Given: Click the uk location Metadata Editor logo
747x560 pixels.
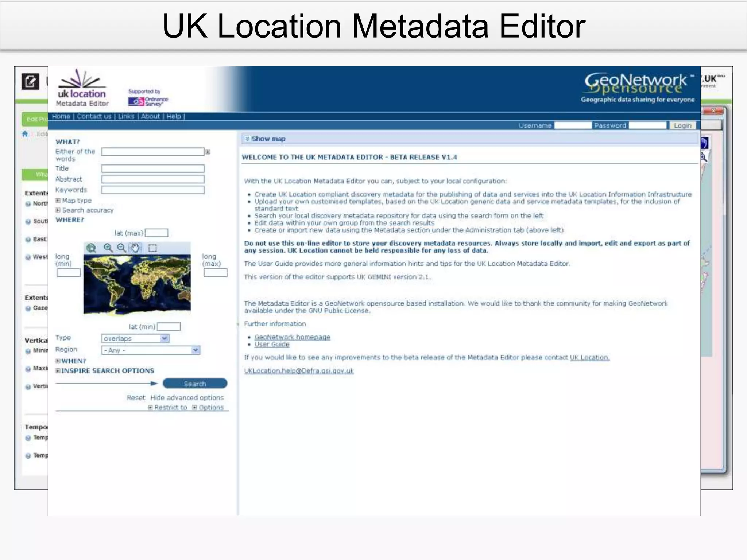Looking at the screenshot, I should click(x=82, y=88).
